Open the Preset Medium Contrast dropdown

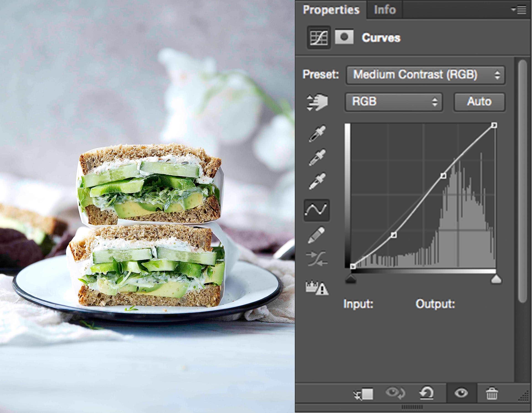[425, 75]
